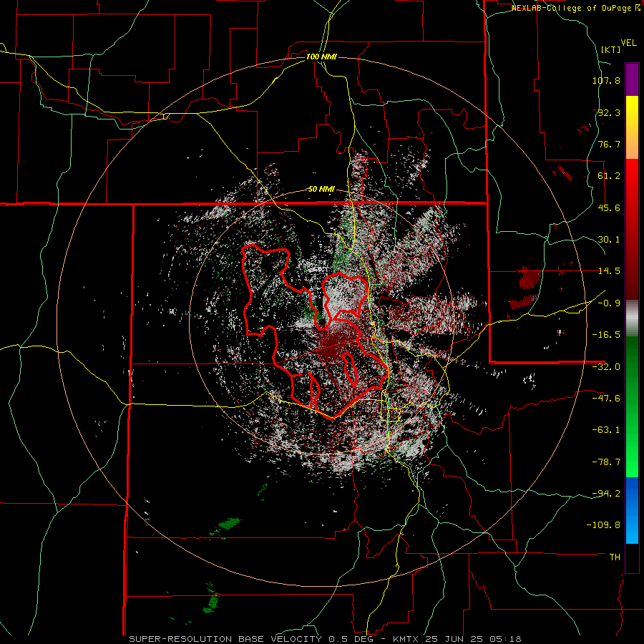Screen dimensions: 644x644
Task: Select the -47.6 velocity scale value
Action: [x=606, y=399]
